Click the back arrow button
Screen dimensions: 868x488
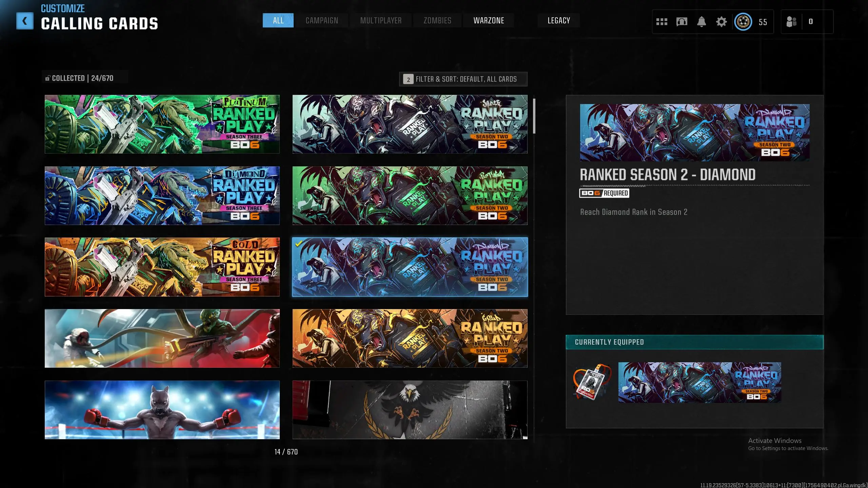25,21
